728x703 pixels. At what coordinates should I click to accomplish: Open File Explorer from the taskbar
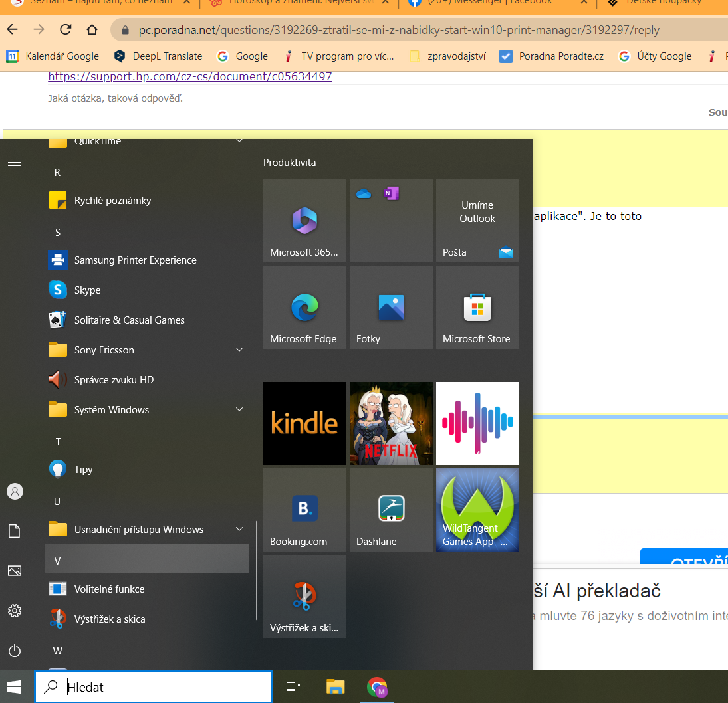335,687
